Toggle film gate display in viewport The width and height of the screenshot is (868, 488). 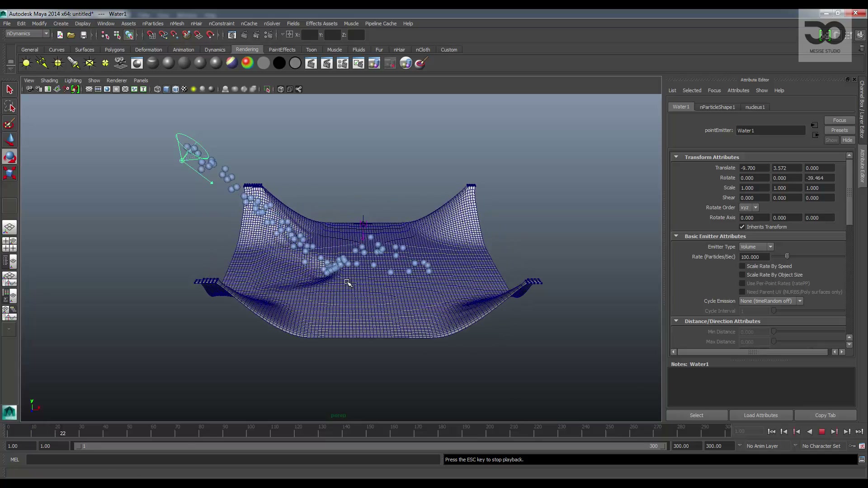(98, 89)
